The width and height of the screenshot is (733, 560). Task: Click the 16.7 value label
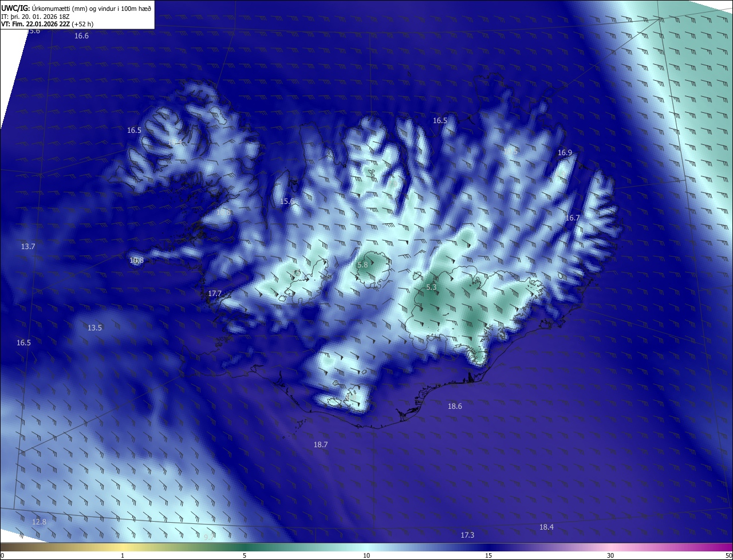point(573,218)
